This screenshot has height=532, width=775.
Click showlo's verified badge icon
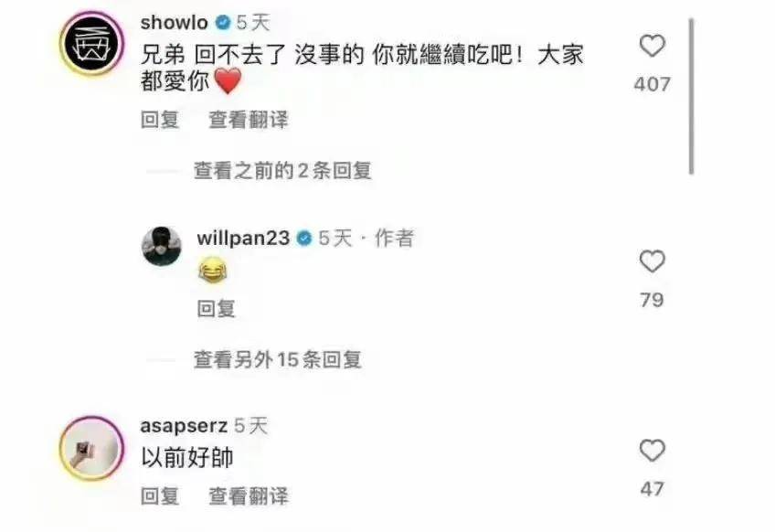(x=223, y=22)
